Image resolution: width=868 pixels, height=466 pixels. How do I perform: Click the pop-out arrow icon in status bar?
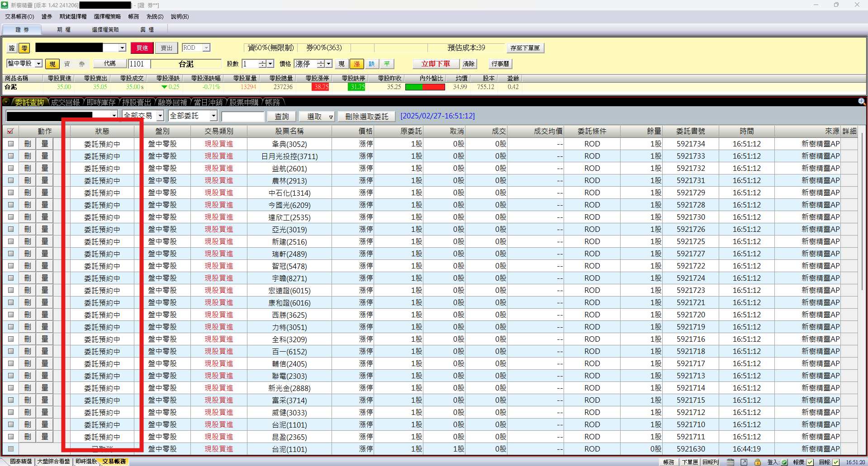pyautogui.click(x=744, y=462)
